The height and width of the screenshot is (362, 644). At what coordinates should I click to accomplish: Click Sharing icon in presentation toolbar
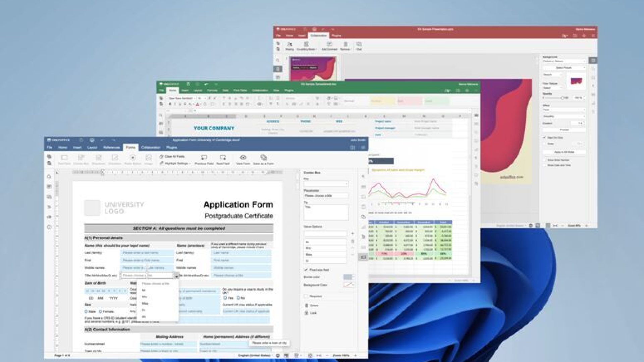[x=289, y=45]
